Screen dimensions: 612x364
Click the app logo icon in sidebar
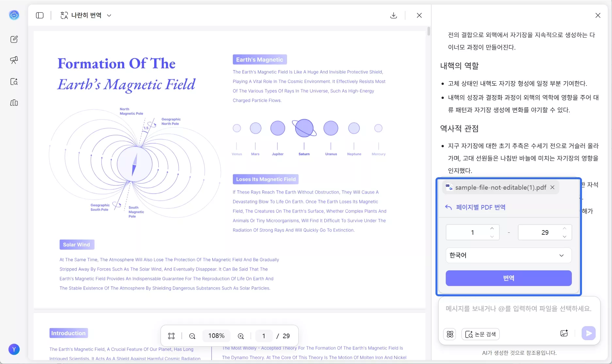14,15
